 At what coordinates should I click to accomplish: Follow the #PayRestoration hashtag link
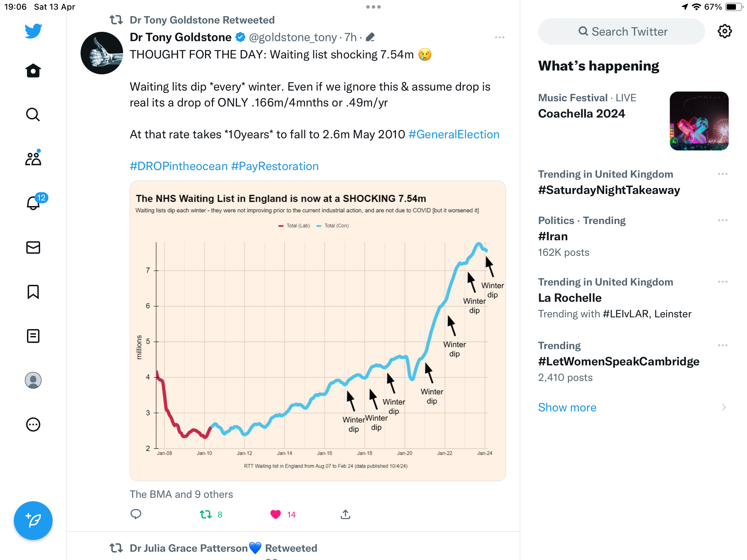coord(275,166)
